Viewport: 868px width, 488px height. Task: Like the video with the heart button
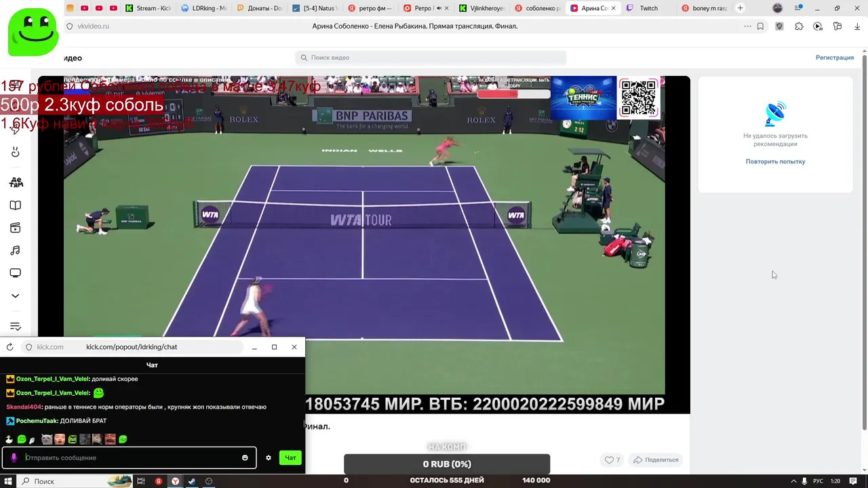click(x=612, y=460)
